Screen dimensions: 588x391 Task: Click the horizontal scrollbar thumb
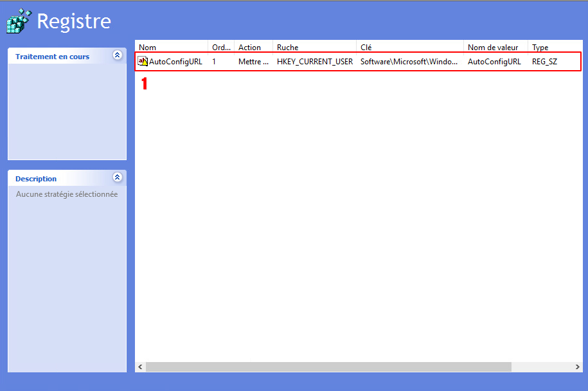point(328,367)
